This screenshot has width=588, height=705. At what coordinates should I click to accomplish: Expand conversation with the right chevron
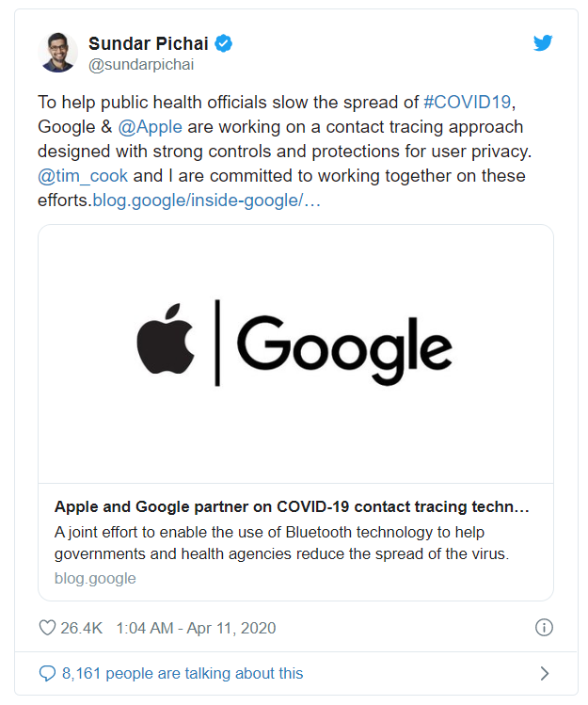click(x=544, y=673)
